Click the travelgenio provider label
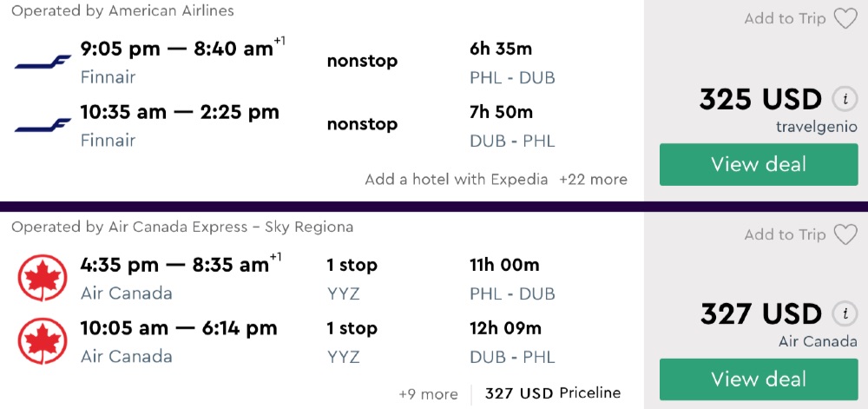This screenshot has width=868, height=409. click(817, 127)
